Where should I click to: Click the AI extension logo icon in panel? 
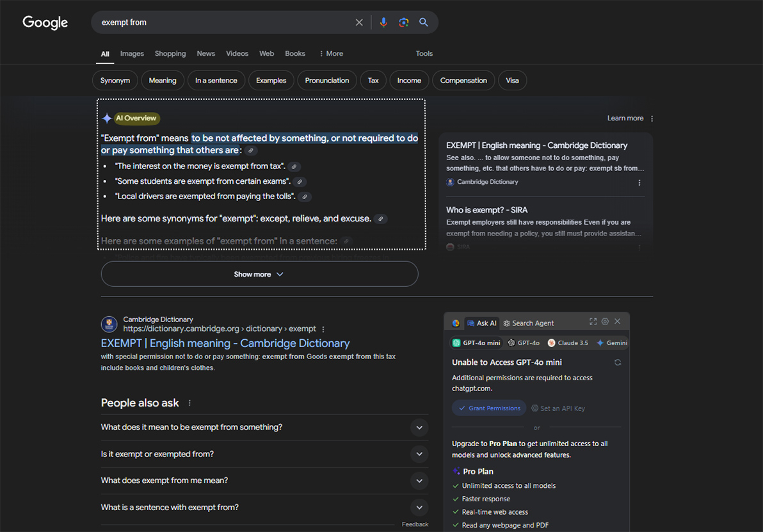point(456,323)
